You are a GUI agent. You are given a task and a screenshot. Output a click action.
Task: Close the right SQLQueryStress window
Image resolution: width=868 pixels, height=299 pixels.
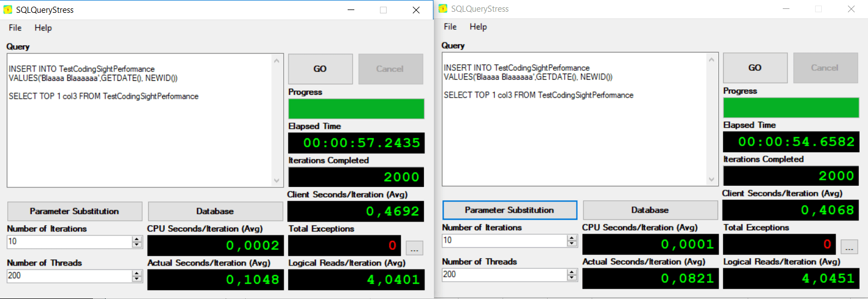(x=851, y=9)
